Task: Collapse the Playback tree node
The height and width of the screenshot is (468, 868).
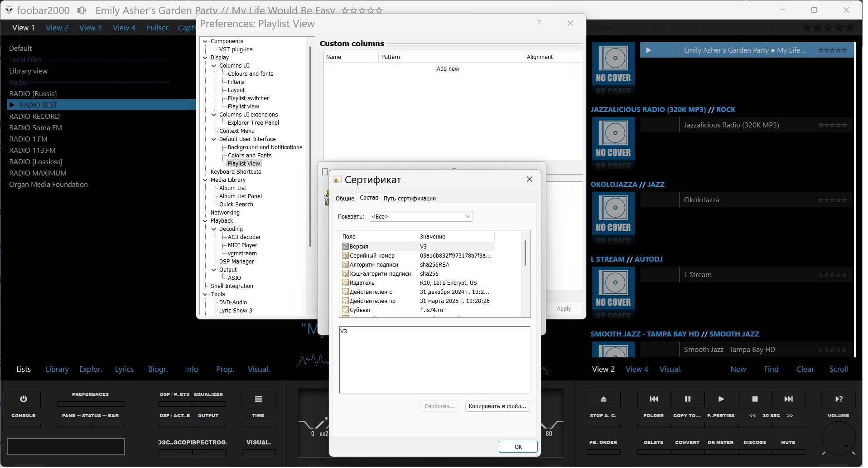Action: coord(205,221)
